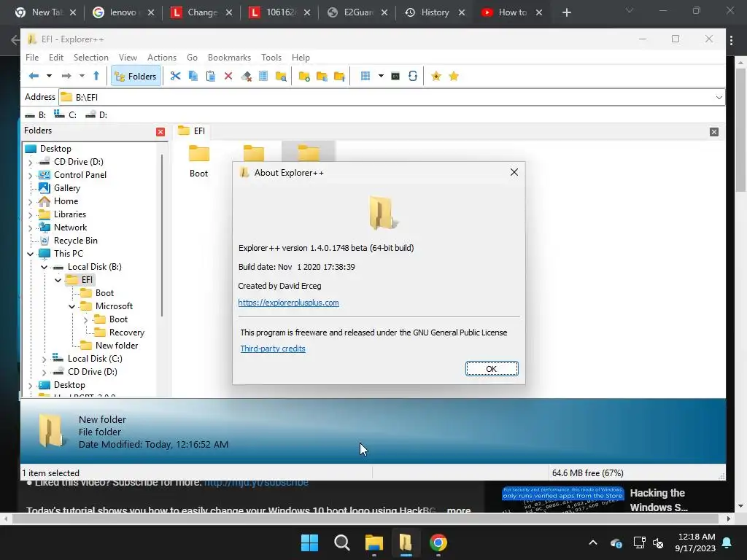
Task: Switch to drive C: in the drives bar
Action: (x=65, y=114)
